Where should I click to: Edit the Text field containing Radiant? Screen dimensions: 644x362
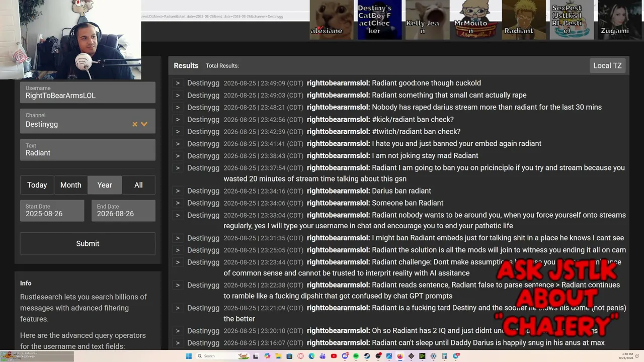point(88,149)
